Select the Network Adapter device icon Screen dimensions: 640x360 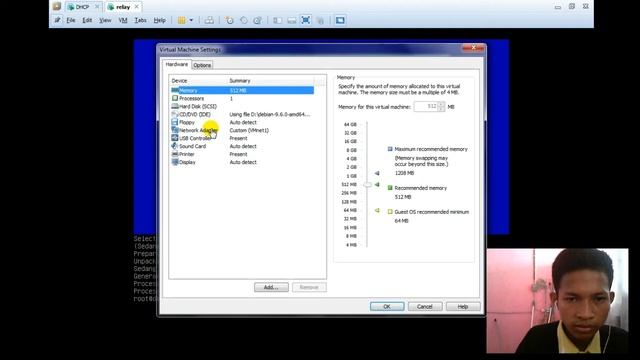click(175, 130)
